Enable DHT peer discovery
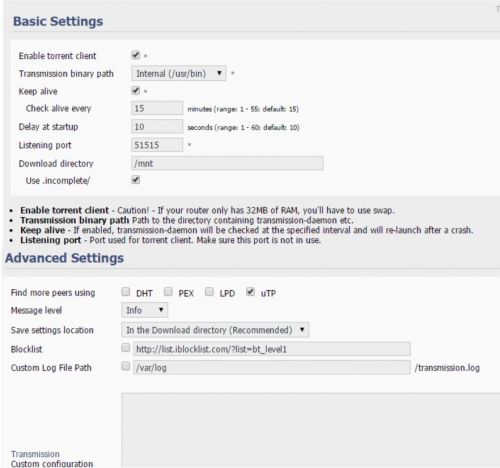The image size is (500, 468). pos(126,292)
